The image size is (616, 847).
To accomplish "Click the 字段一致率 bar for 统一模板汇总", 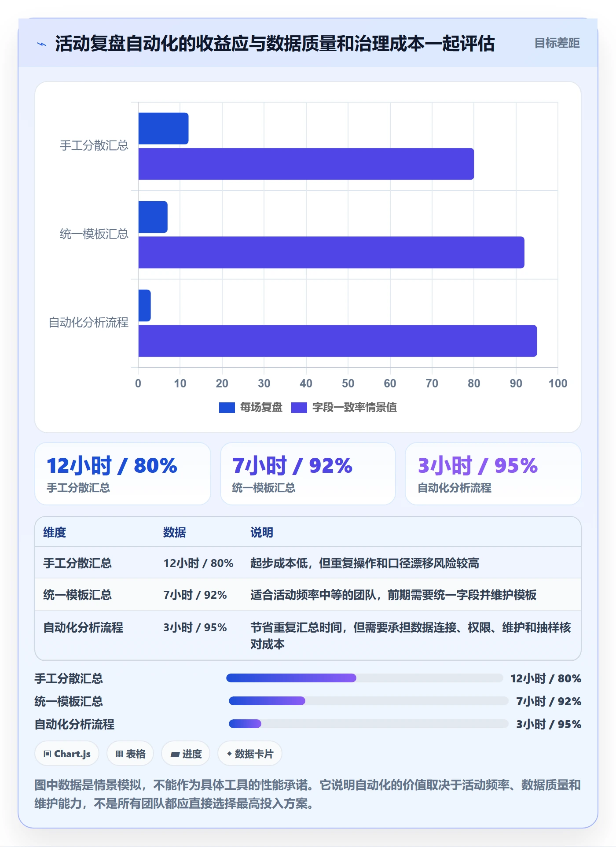I will click(x=331, y=252).
